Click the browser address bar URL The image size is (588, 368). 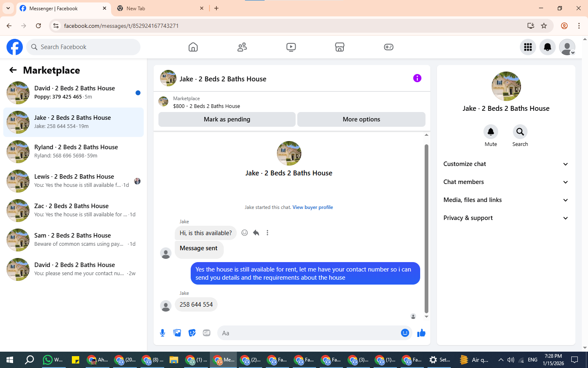121,26
